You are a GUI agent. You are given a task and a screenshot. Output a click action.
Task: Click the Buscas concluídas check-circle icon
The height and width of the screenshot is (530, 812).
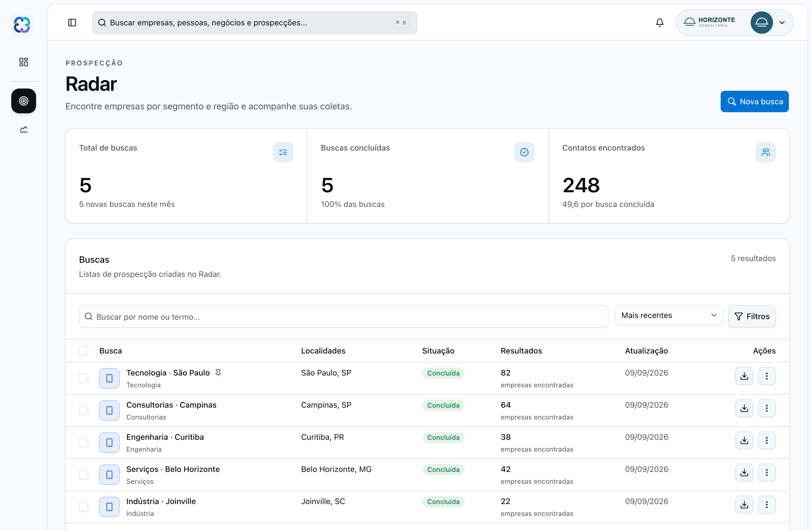coord(524,152)
